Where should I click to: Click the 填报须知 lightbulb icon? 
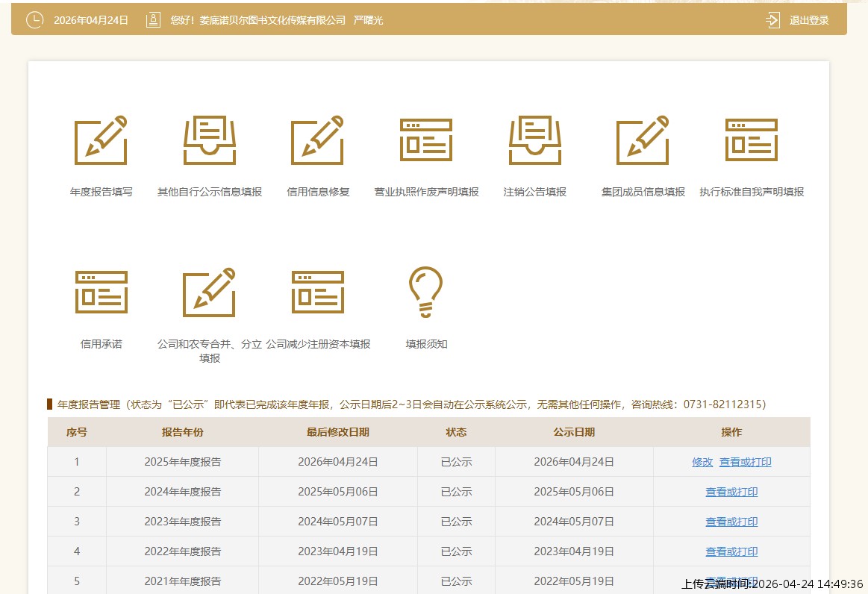[426, 293]
